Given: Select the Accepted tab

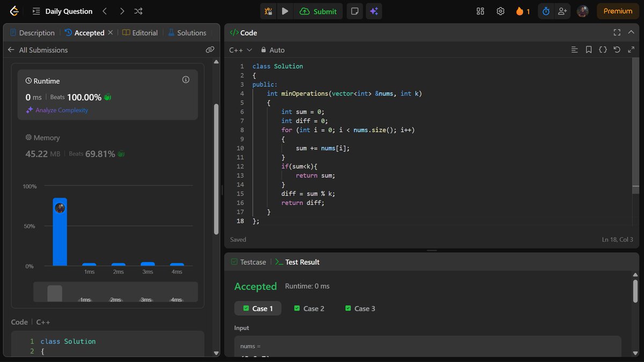Looking at the screenshot, I should pyautogui.click(x=84, y=33).
